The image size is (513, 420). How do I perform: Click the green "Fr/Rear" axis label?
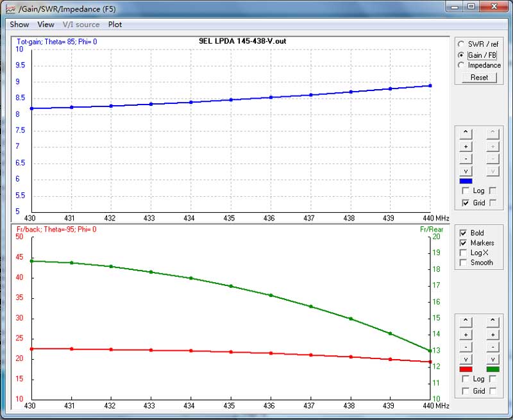[432, 230]
